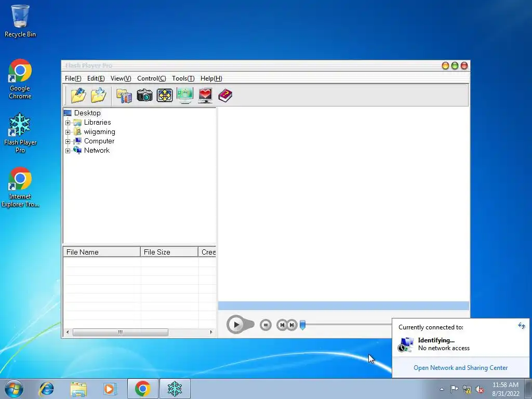Open Windows Explorer from the taskbar
The image size is (532, 399).
(78, 389)
